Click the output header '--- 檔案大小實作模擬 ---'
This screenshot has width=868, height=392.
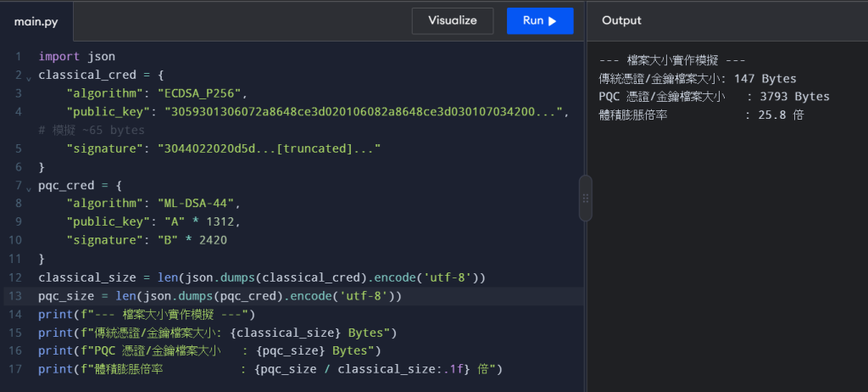[x=672, y=60]
